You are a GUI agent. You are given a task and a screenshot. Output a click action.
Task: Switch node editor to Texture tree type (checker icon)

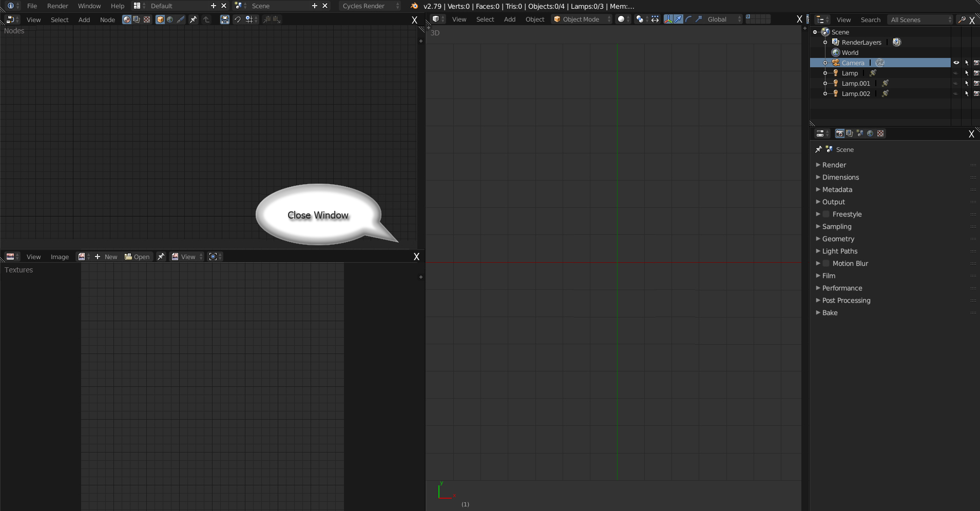click(x=147, y=19)
